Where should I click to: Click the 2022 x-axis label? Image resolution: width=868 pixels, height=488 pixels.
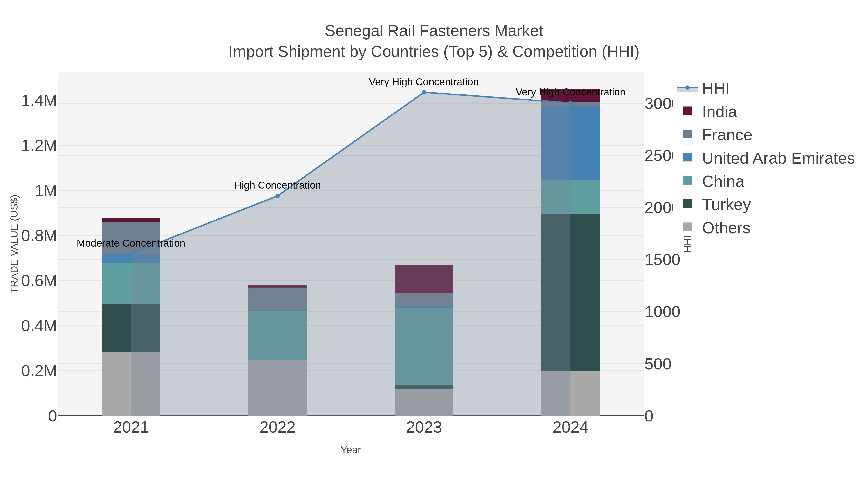(278, 427)
